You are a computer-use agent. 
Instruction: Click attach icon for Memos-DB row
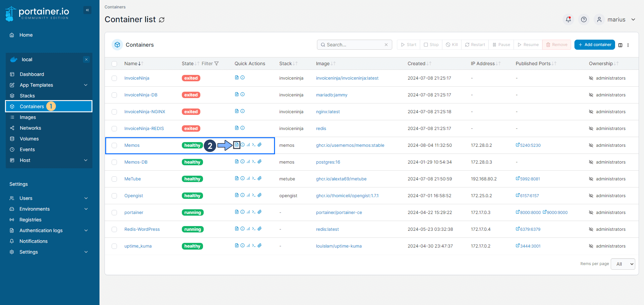tap(259, 162)
